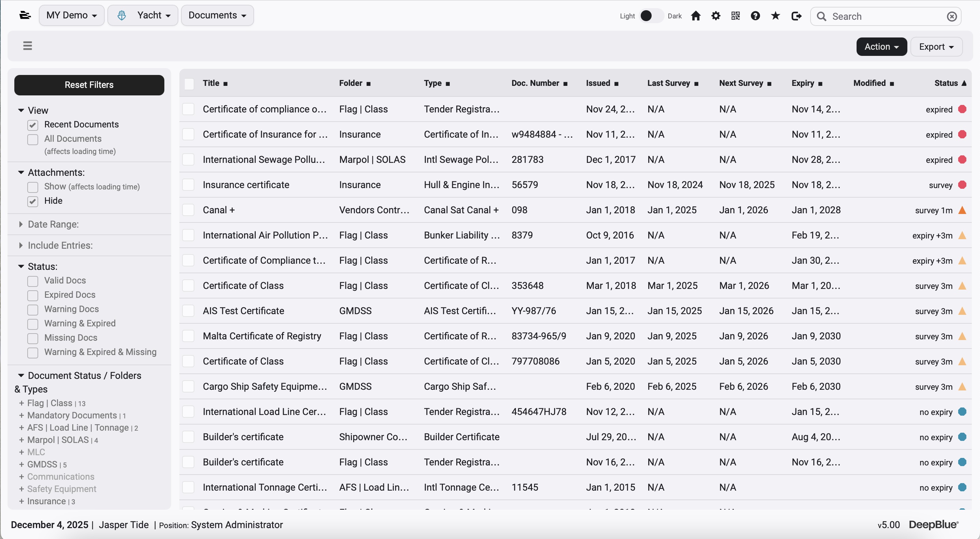Expand the Date Range filter section
The height and width of the screenshot is (539, 980).
coord(53,224)
